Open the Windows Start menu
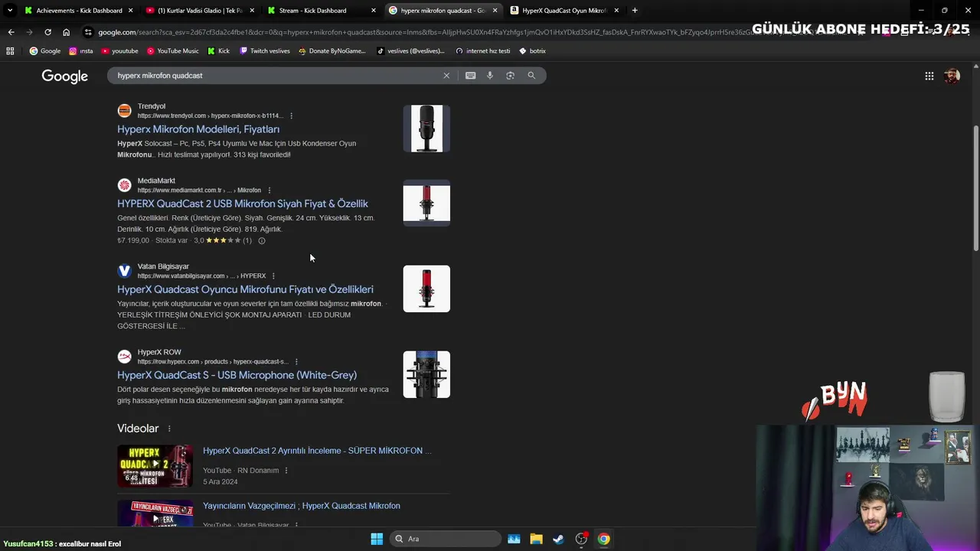 (377, 539)
